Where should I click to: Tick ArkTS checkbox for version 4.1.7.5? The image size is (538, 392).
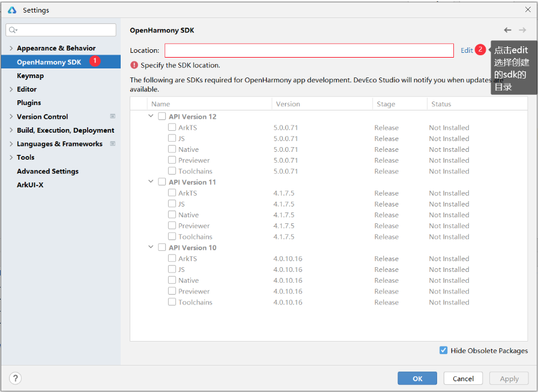172,193
